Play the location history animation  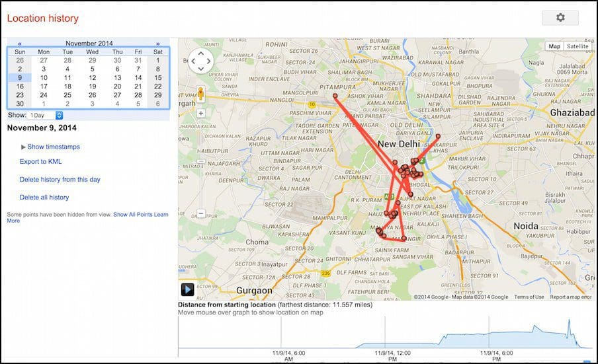point(187,290)
